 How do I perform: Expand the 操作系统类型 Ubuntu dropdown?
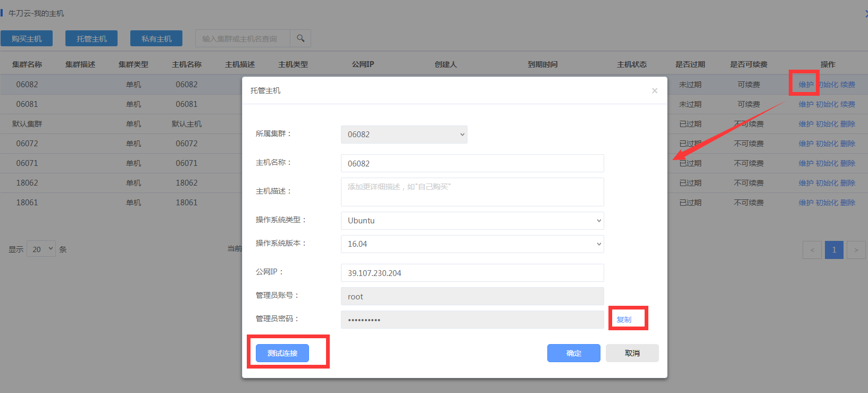[472, 221]
